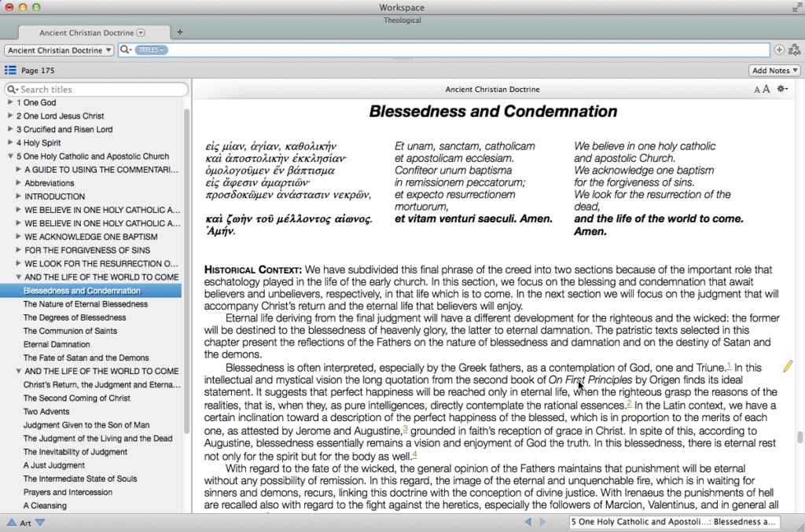Click the large A to increase text size

pyautogui.click(x=766, y=89)
